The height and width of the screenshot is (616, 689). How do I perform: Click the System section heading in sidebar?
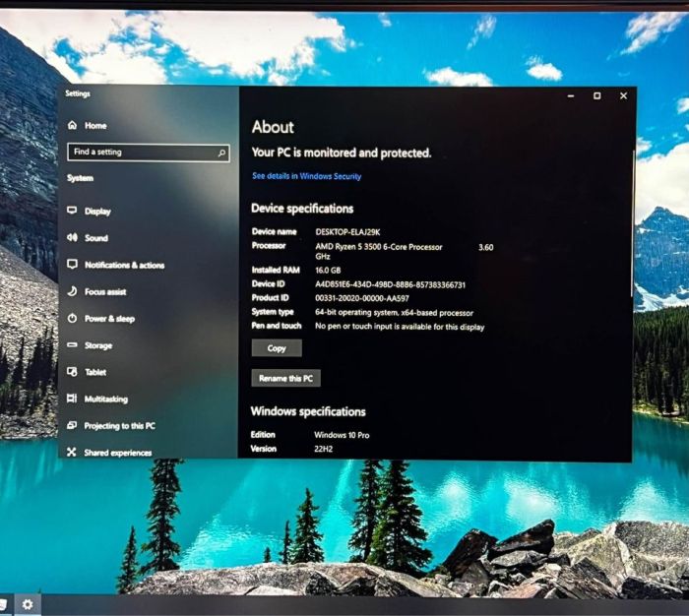point(80,178)
